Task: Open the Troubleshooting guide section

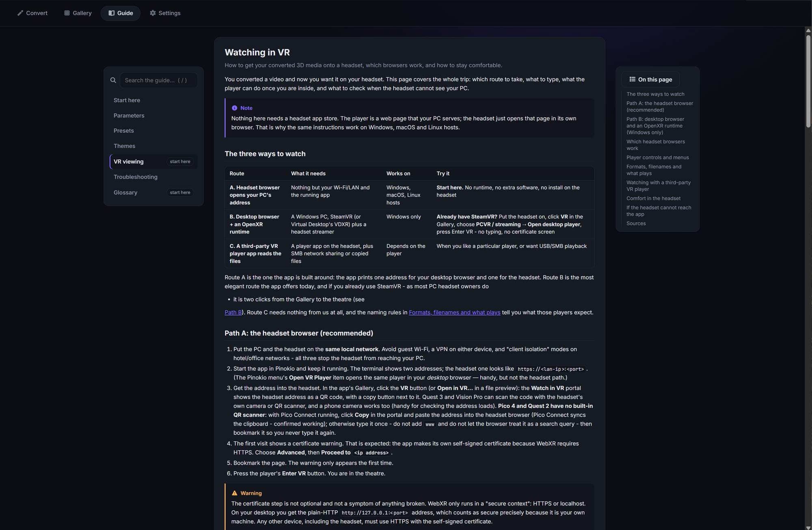Action: 153,177
